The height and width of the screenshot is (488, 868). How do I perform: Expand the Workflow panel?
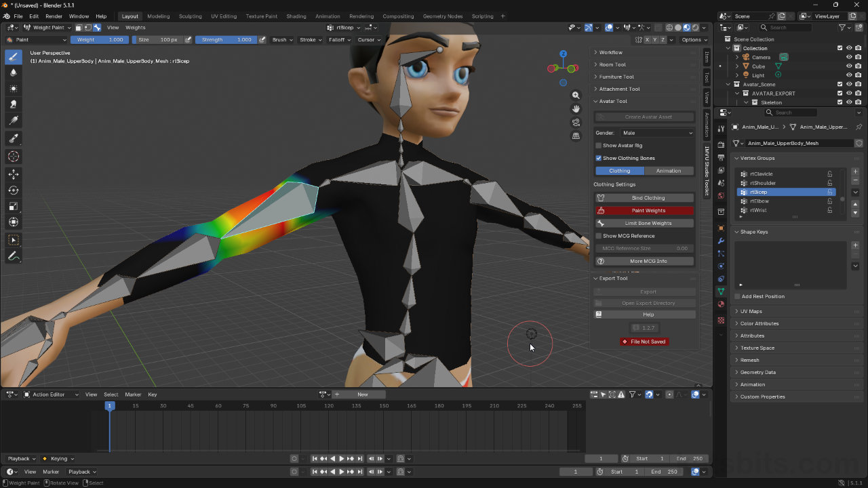(644, 52)
